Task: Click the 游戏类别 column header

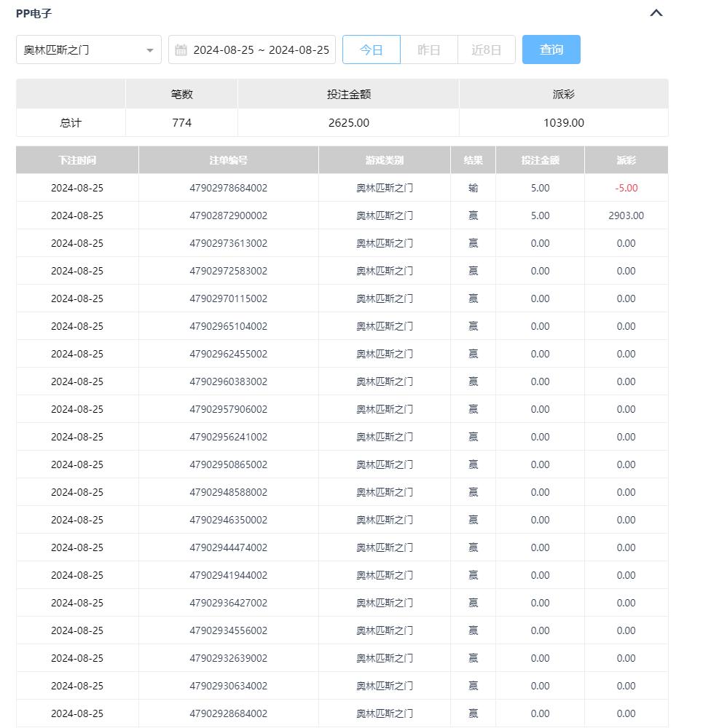Action: [384, 160]
